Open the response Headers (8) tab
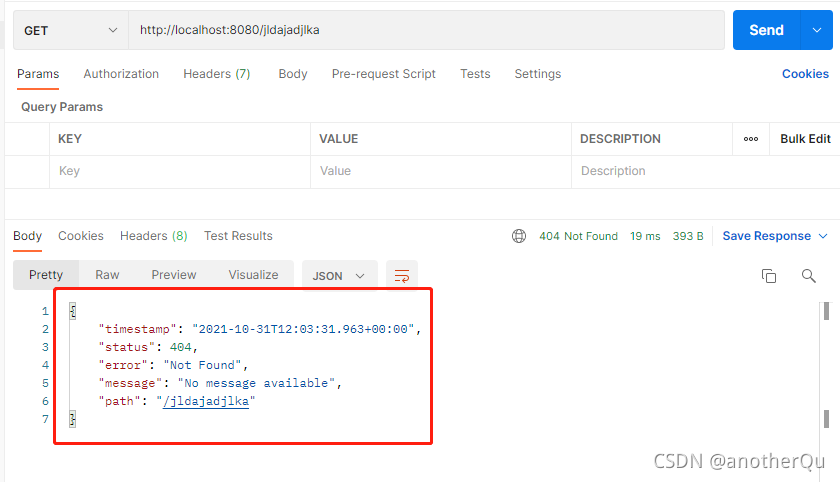840x482 pixels. [154, 236]
